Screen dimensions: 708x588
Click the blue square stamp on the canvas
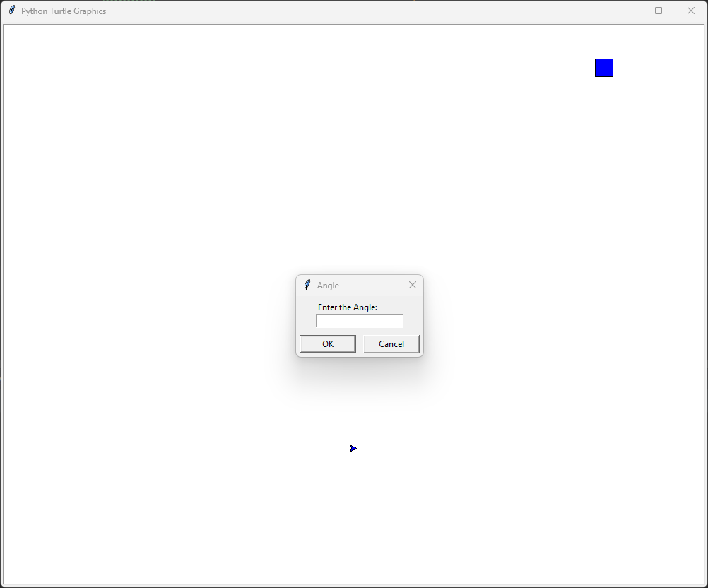[604, 67]
